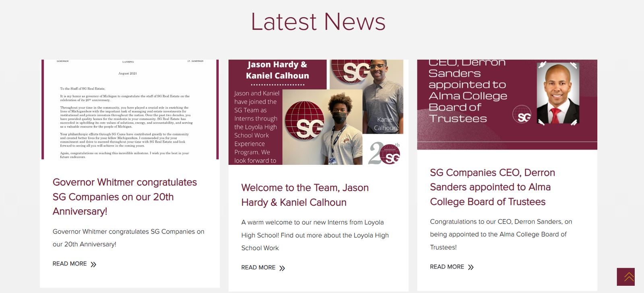The height and width of the screenshot is (293, 644).
Task: Open the 'Governor Whitmer congratulates SG Companies' headline
Action: coord(125,197)
